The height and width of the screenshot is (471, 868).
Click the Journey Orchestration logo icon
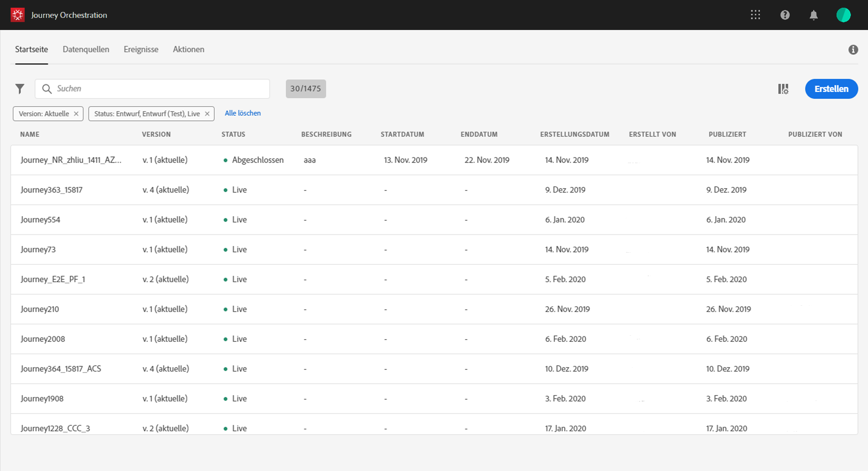pos(17,15)
